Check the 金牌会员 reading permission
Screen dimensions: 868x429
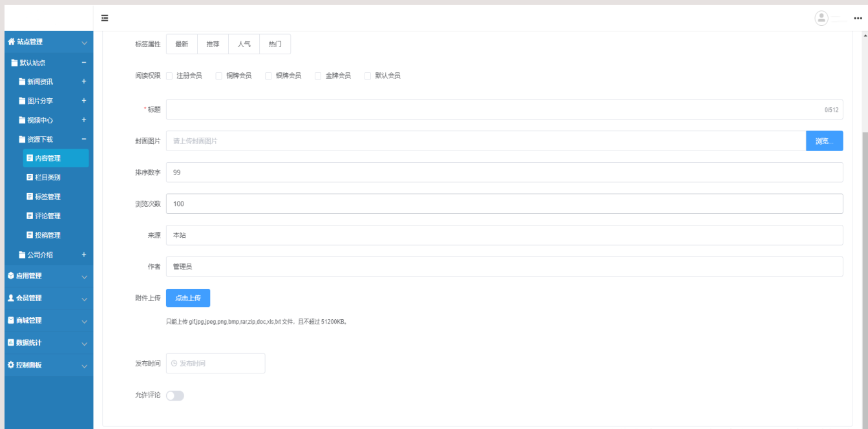318,76
